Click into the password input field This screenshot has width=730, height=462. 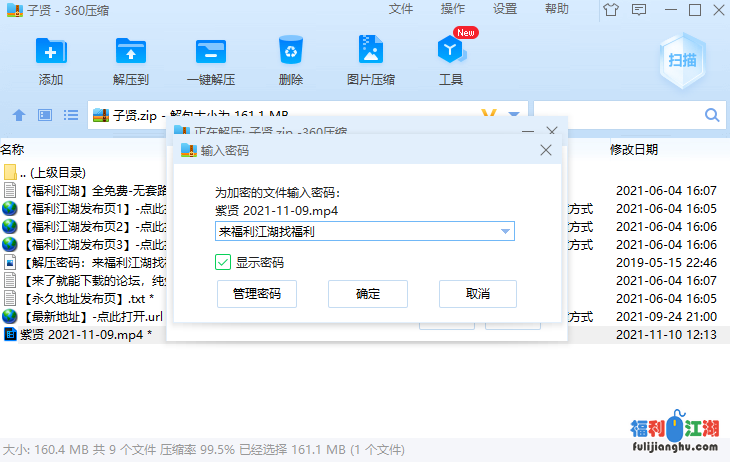[x=355, y=232]
